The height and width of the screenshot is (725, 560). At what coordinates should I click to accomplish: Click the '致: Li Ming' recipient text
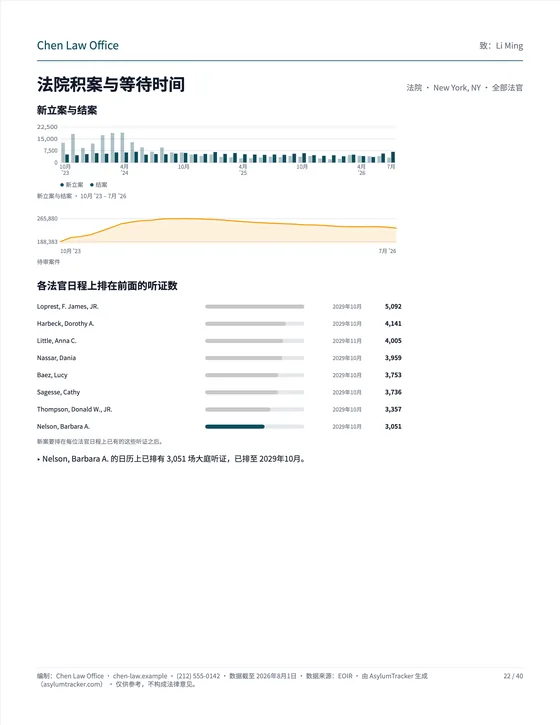(x=501, y=46)
